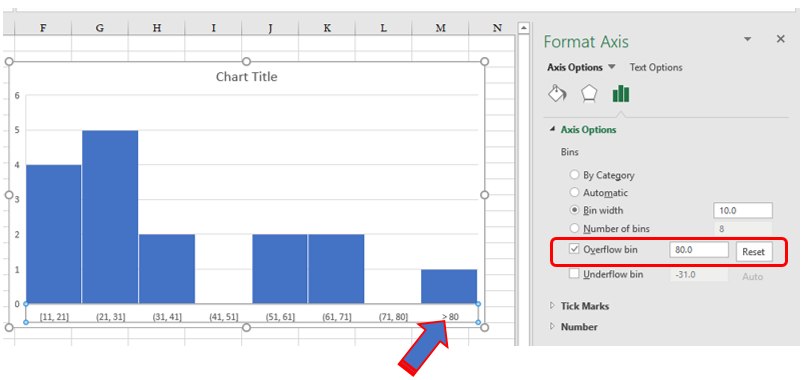Select column header G
The height and width of the screenshot is (380, 807).
100,28
